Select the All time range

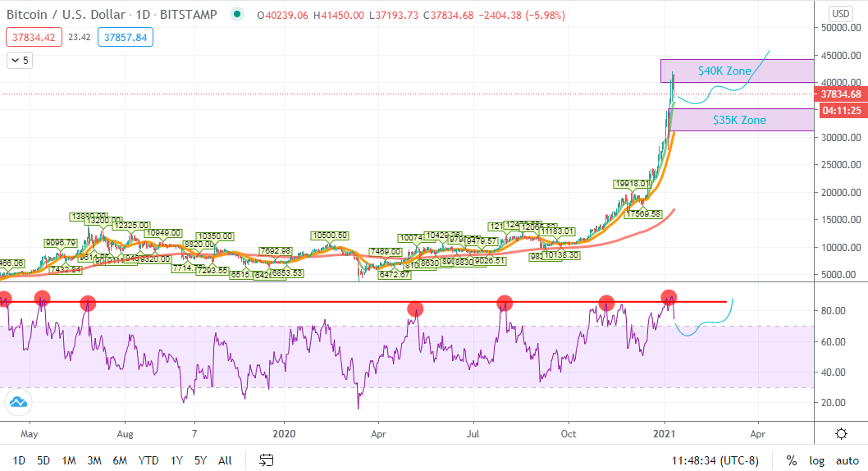click(x=225, y=460)
